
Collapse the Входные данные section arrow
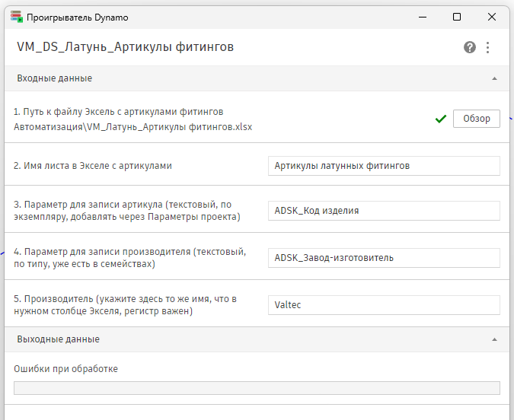pos(494,78)
